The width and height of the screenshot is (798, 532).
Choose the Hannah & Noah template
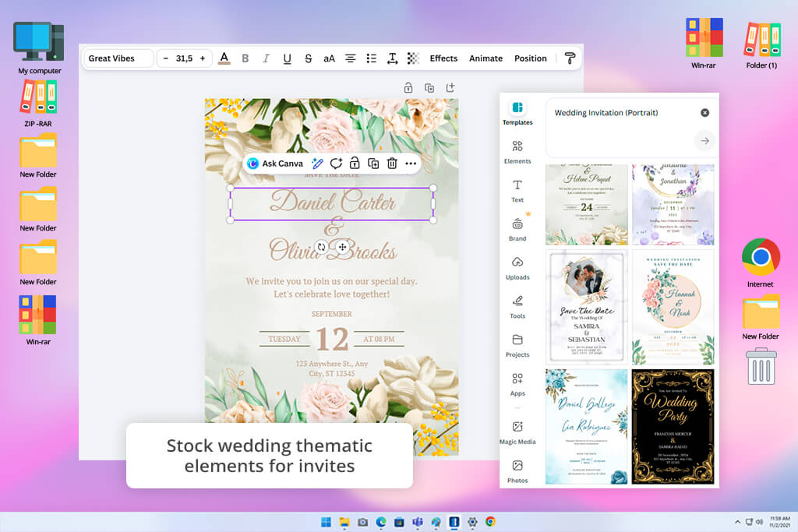(x=673, y=307)
